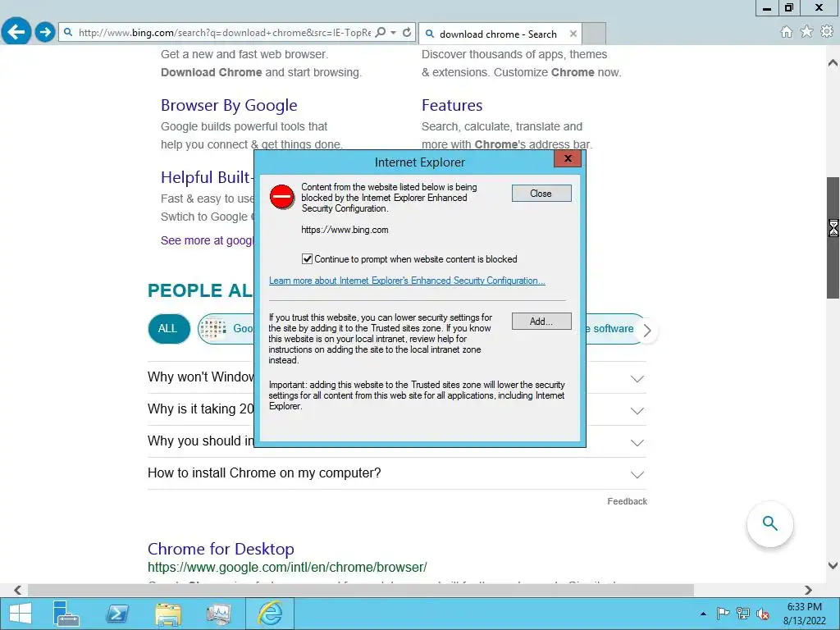
Task: Click the 'See more at google' link
Action: (x=208, y=240)
